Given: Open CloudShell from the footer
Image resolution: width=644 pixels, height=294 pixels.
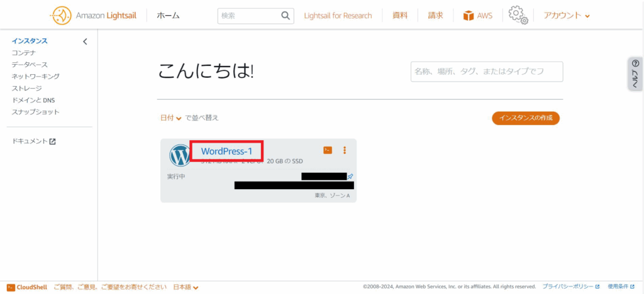Looking at the screenshot, I should tap(27, 287).
